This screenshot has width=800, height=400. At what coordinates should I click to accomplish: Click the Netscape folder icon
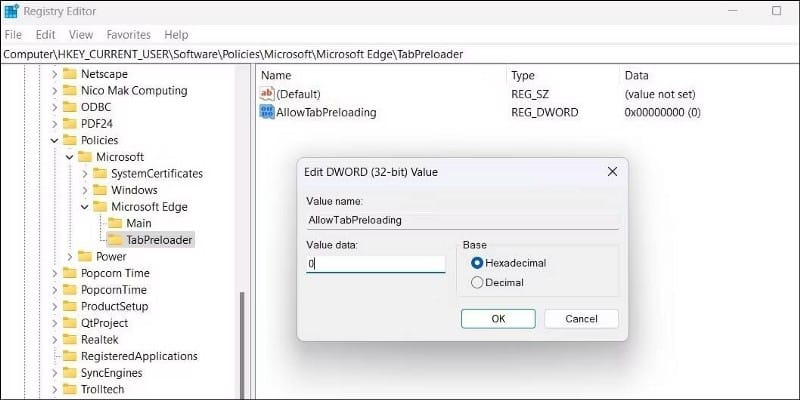pos(69,74)
